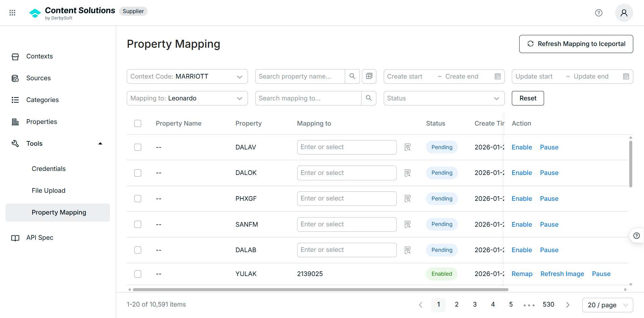644x318 pixels.
Task: Click the lookup icon in DALOK row
Action: pos(408,173)
